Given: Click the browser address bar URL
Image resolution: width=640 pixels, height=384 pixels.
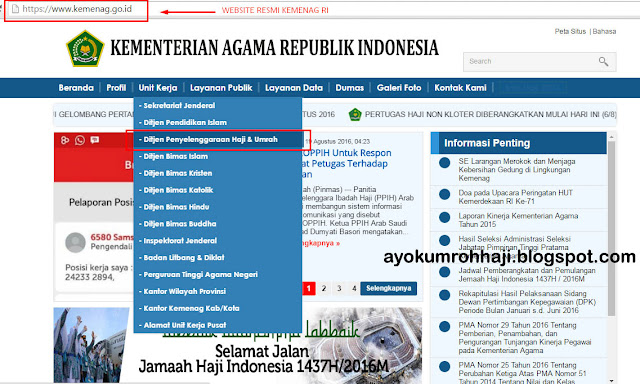Looking at the screenshot, I should click(77, 9).
